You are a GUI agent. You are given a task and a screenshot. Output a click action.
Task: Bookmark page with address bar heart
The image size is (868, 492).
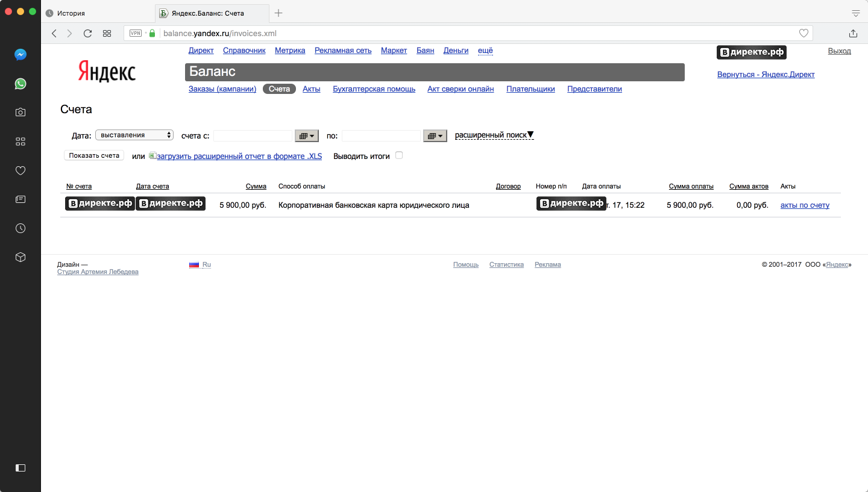tap(804, 34)
